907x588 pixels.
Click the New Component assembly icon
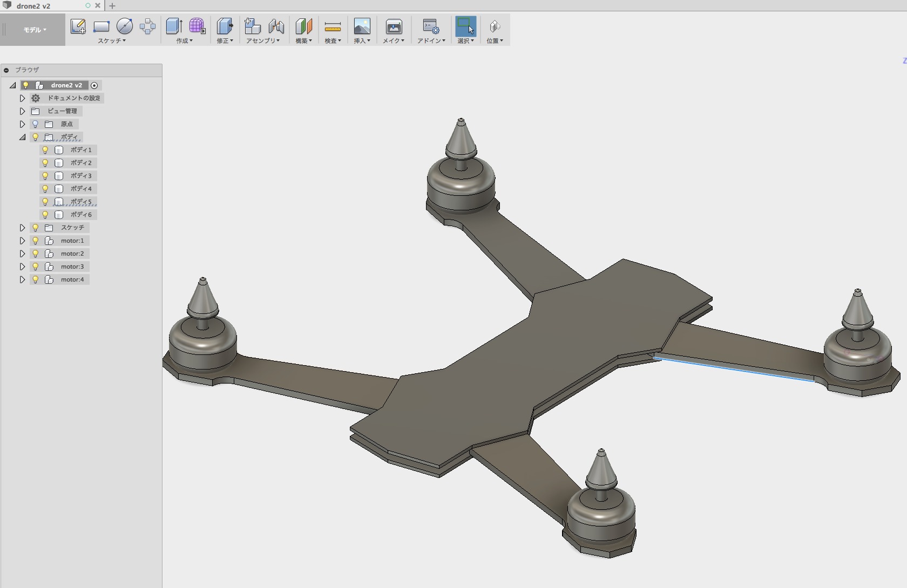click(252, 26)
